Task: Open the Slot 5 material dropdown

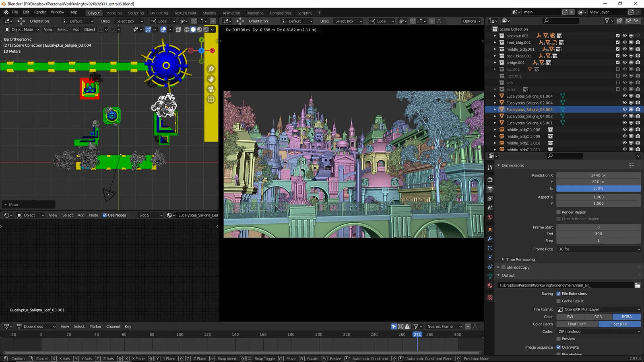Action: 151,215
